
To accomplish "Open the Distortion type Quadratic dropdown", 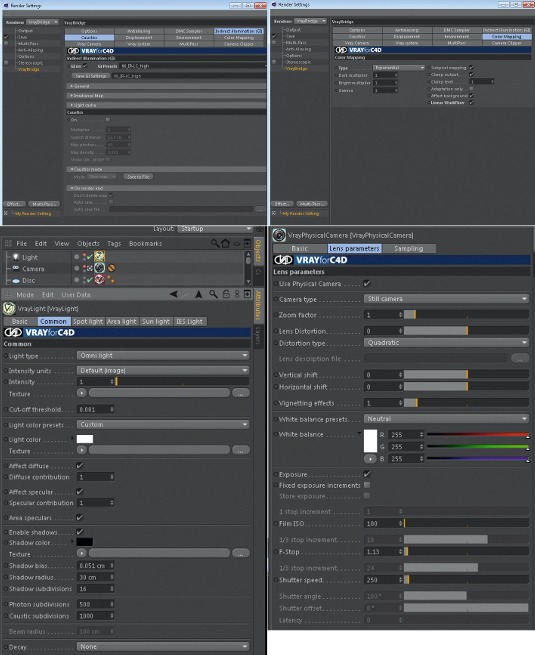I will click(446, 343).
